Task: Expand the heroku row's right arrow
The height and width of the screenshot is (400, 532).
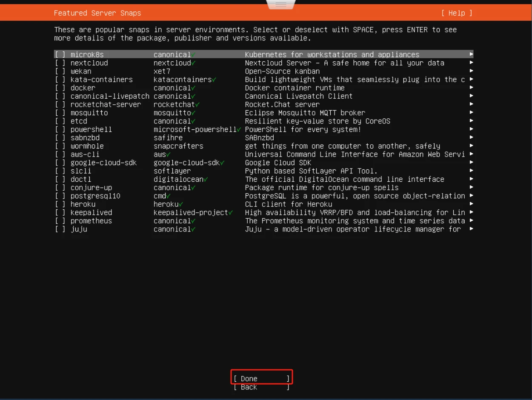Action: (x=471, y=204)
